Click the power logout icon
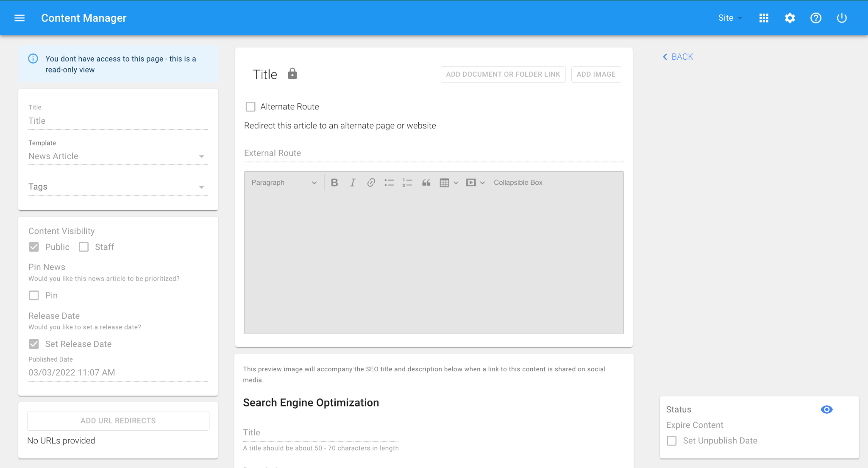This screenshot has height=468, width=868. (842, 18)
